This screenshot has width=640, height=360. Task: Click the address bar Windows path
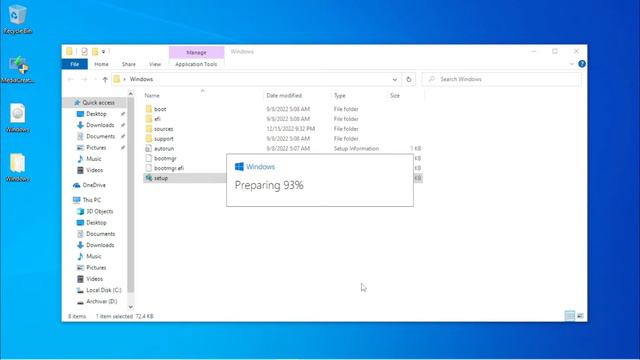141,79
